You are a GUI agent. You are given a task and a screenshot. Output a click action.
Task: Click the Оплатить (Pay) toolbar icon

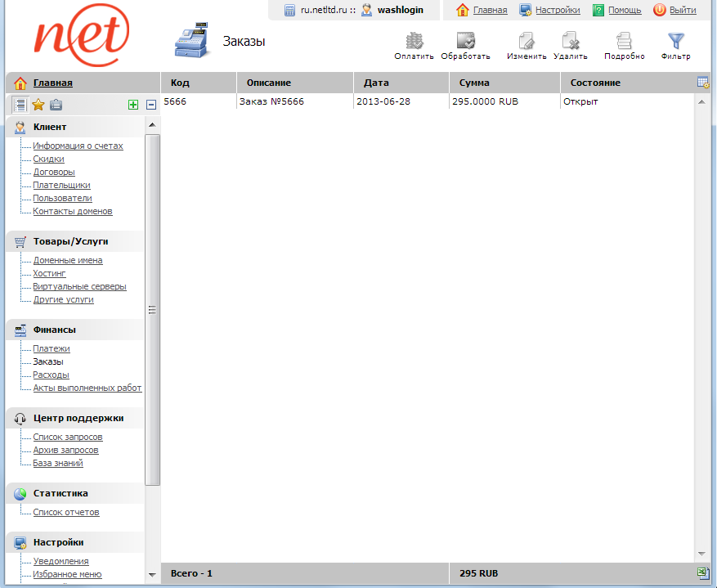[415, 41]
